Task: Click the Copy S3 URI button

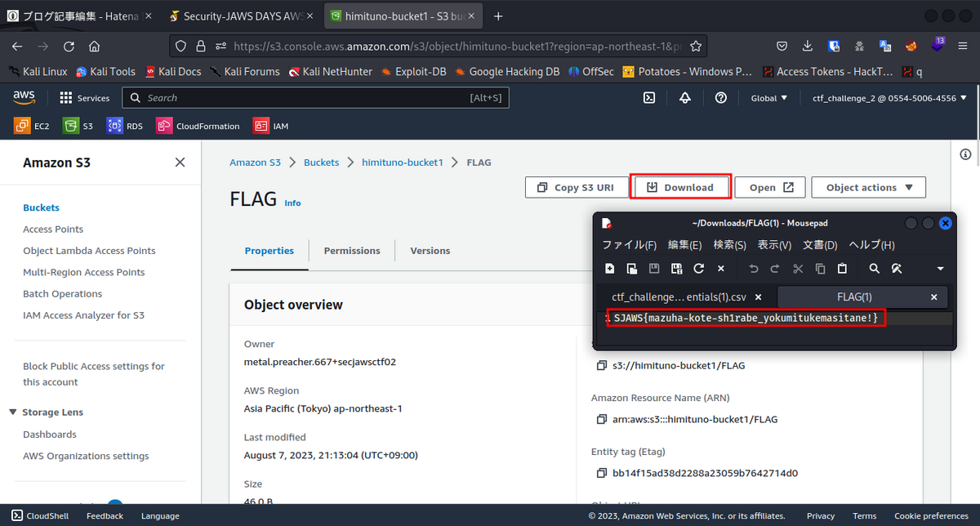Action: tap(575, 187)
